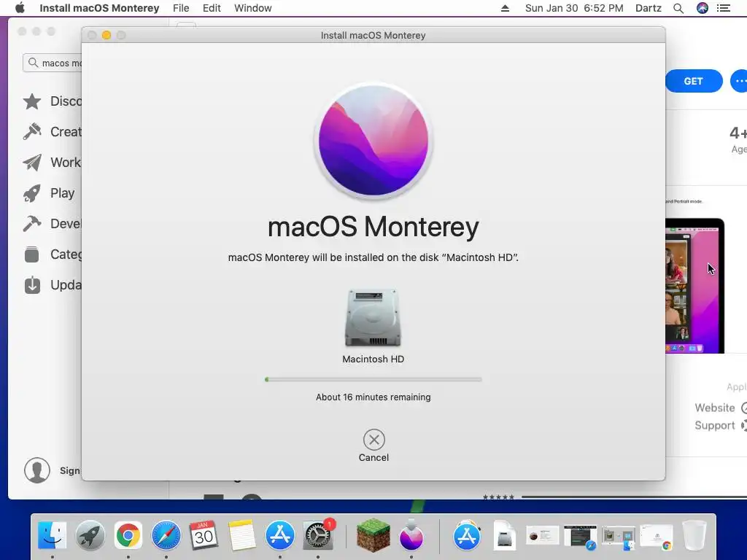This screenshot has width=747, height=560.
Task: Click the Macintosh HD disk icon
Action: coord(373,318)
